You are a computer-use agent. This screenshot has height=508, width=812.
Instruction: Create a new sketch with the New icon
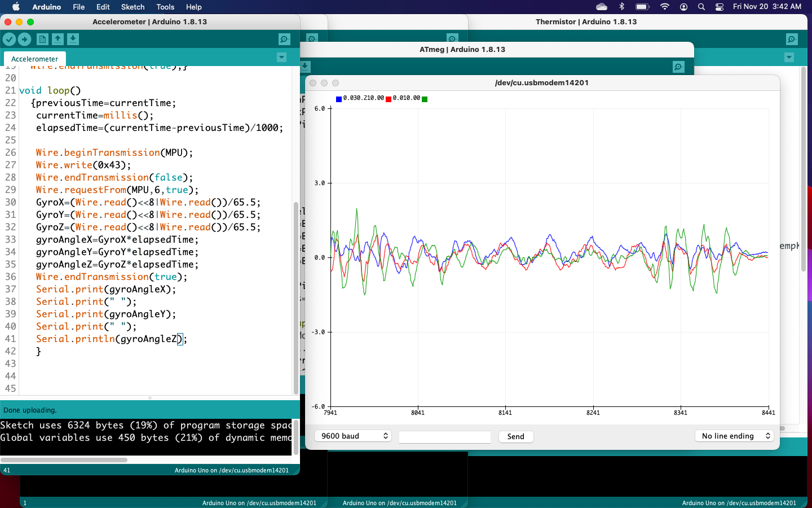[x=42, y=39]
